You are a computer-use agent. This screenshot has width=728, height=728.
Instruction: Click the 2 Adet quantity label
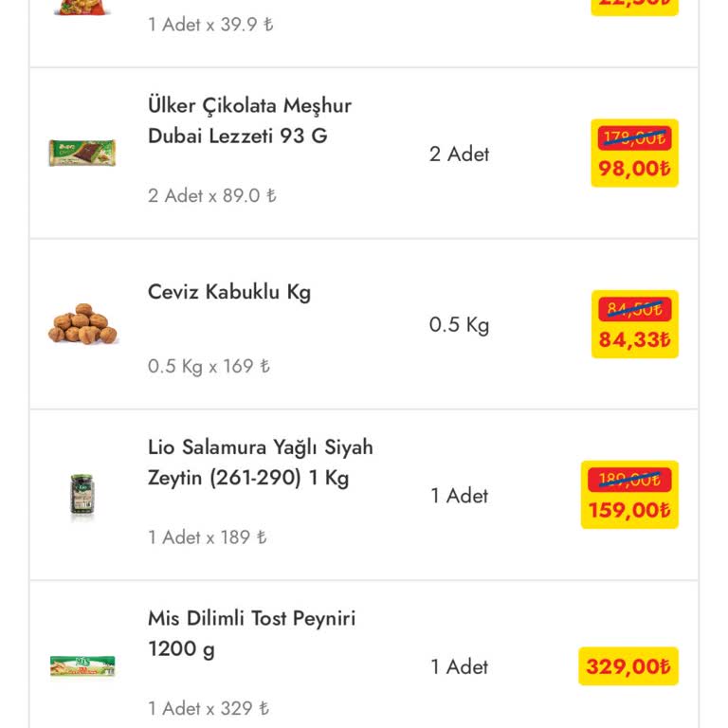click(459, 154)
